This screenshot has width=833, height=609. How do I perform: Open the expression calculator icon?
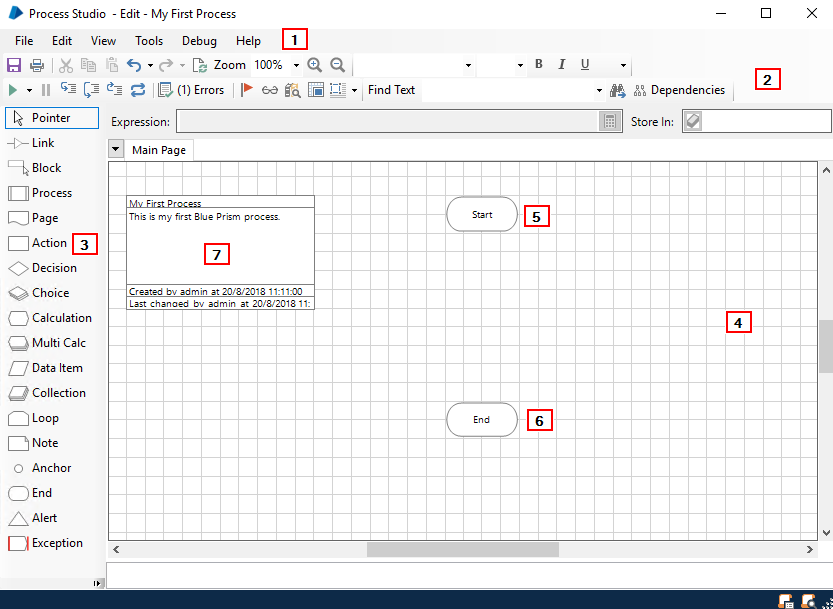[609, 122]
